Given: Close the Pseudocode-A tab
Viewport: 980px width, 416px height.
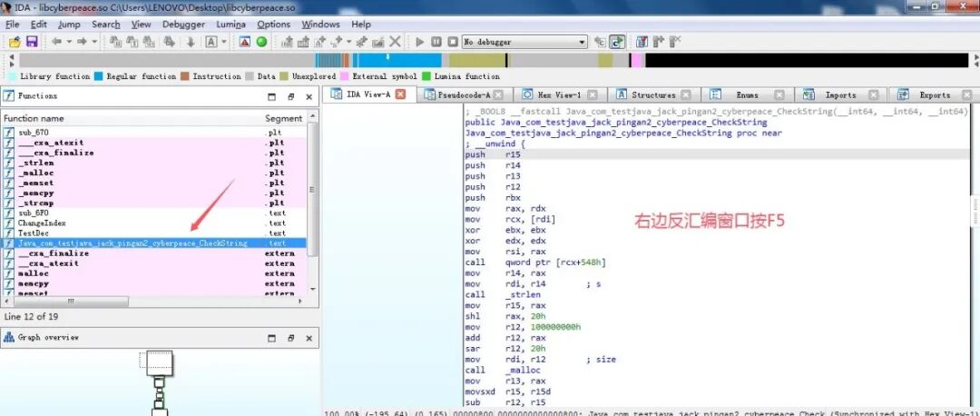Looking at the screenshot, I should (x=498, y=95).
